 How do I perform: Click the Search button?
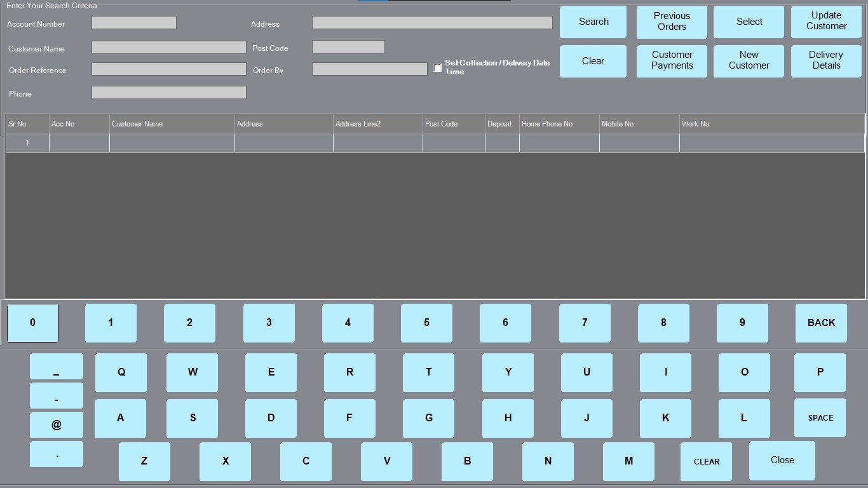pos(593,22)
